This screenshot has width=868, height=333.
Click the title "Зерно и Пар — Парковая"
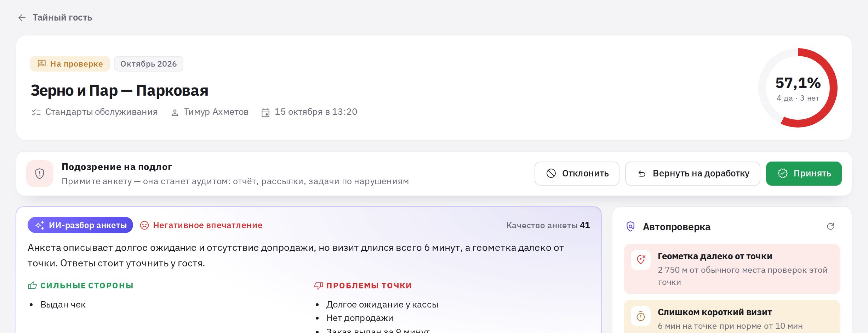tap(120, 90)
